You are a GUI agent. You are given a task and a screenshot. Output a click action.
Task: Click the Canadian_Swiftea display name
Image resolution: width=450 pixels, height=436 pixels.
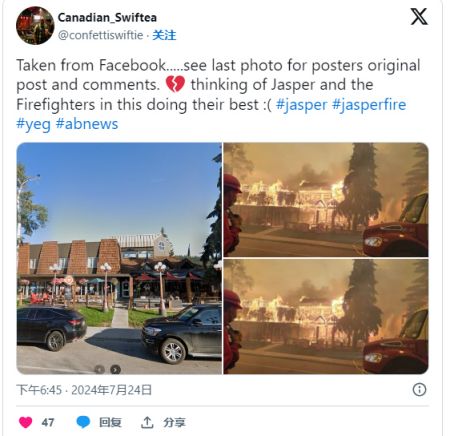point(107,17)
